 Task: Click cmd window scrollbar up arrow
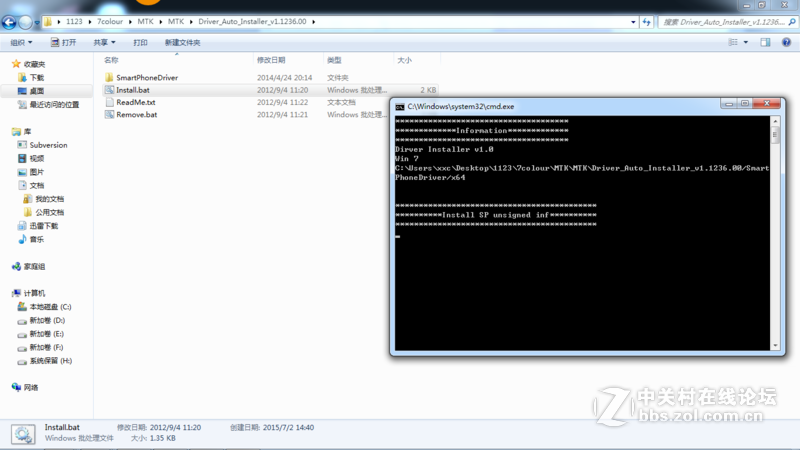coord(776,121)
